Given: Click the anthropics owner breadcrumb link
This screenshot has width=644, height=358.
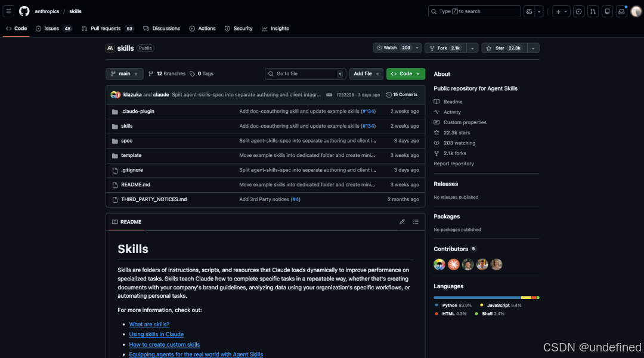Looking at the screenshot, I should point(47,11).
